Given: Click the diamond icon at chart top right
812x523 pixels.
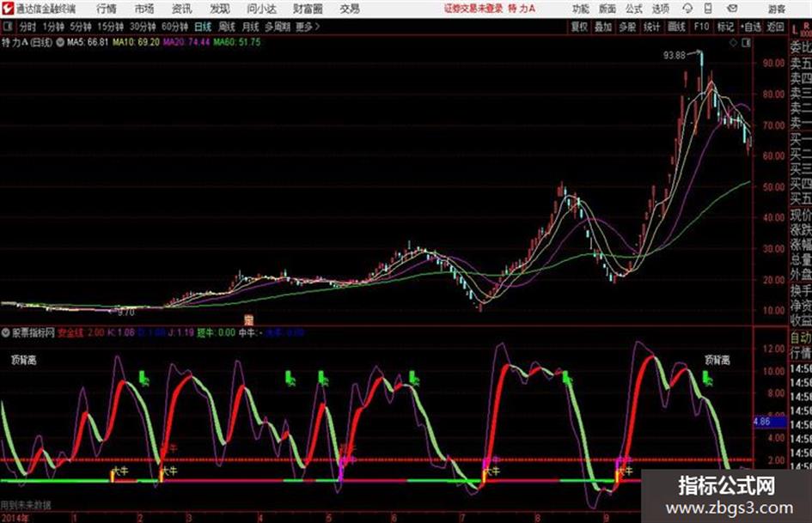Looking at the screenshot, I should pos(733,43).
